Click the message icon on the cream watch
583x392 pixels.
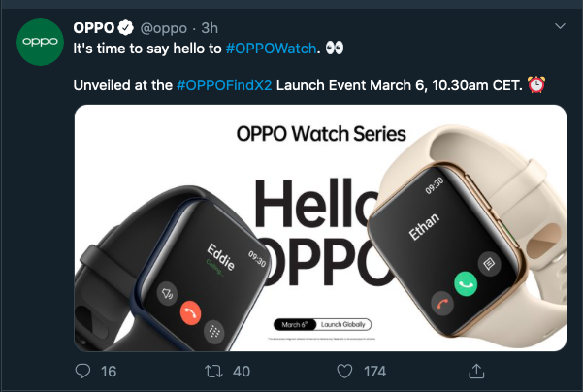tap(489, 262)
